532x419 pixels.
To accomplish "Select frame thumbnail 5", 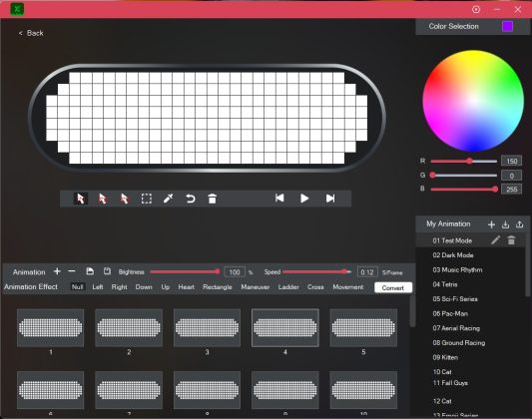I will point(363,328).
